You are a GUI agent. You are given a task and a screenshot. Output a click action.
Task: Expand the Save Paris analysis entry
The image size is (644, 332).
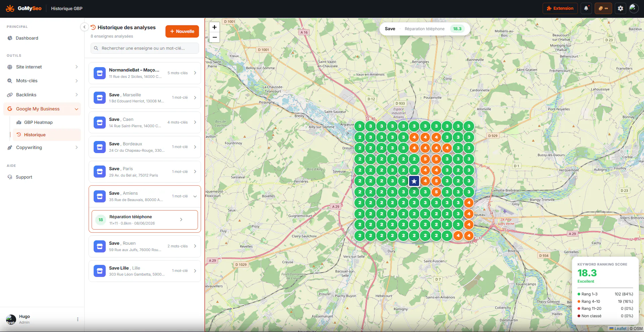point(195,172)
